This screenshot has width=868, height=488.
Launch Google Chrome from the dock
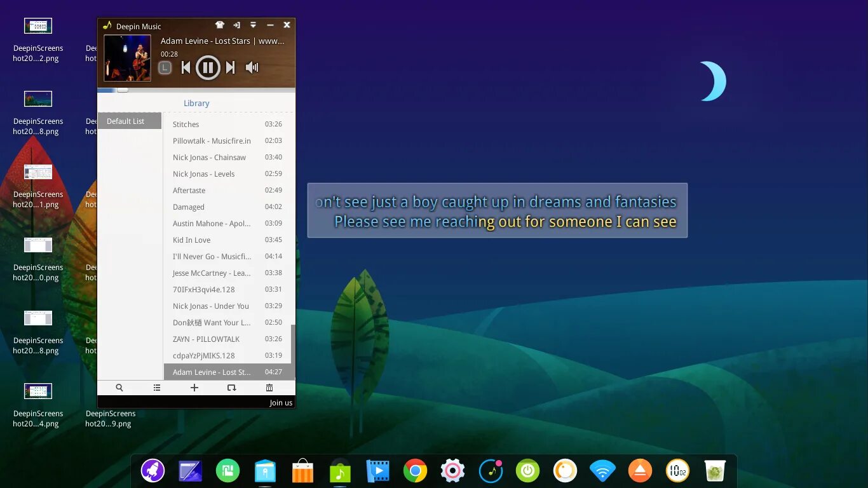tap(415, 471)
